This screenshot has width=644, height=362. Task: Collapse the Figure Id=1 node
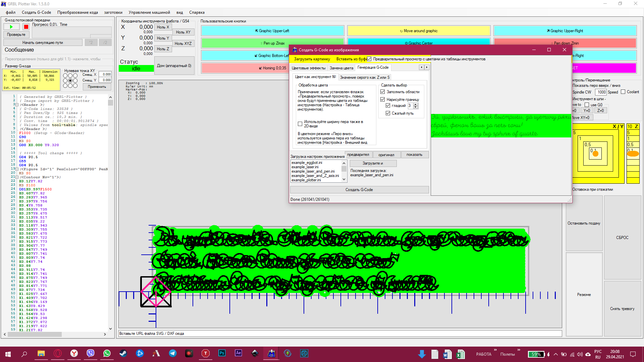pyautogui.click(x=16, y=169)
